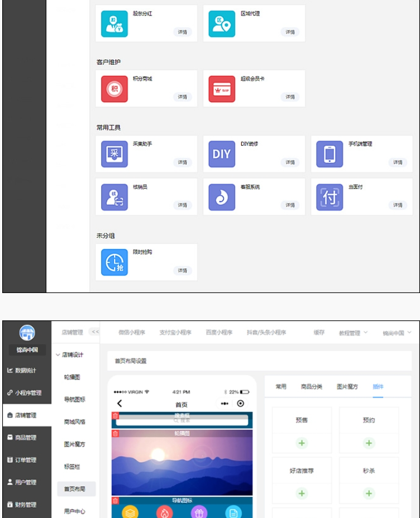Screen dimensions: 420x518
Task: Open the 教程管理 dropdown
Action: 353,333
